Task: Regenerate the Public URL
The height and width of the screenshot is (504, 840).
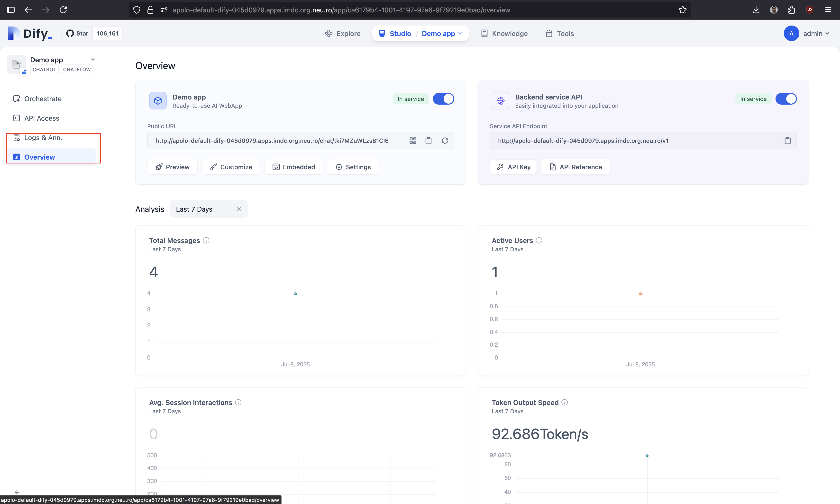Action: pyautogui.click(x=445, y=141)
